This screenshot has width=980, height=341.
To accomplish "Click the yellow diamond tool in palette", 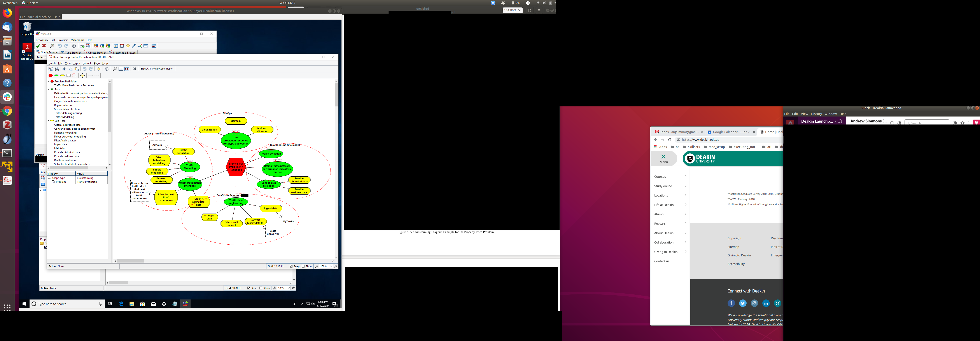I will pos(82,75).
